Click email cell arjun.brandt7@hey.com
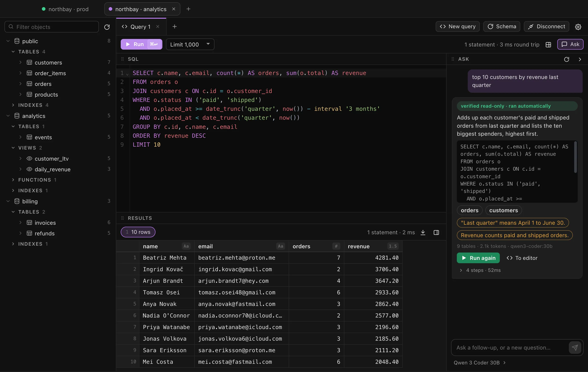588x372 pixels. click(241, 281)
